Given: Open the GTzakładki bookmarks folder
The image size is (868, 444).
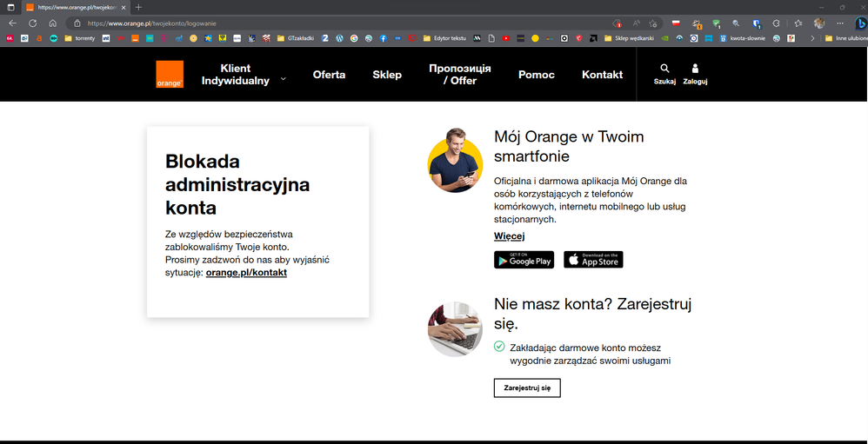Looking at the screenshot, I should [296, 39].
